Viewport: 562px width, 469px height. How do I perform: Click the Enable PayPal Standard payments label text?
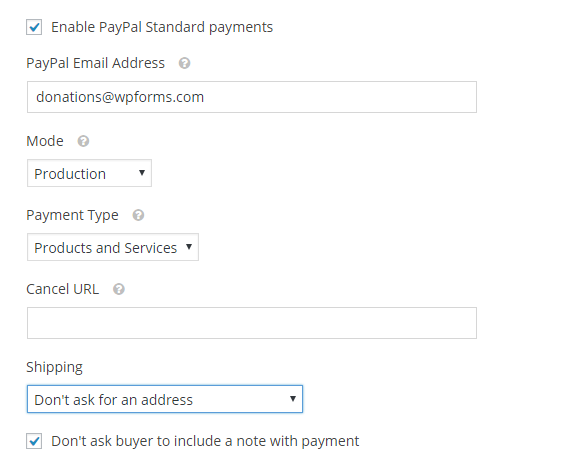(162, 27)
